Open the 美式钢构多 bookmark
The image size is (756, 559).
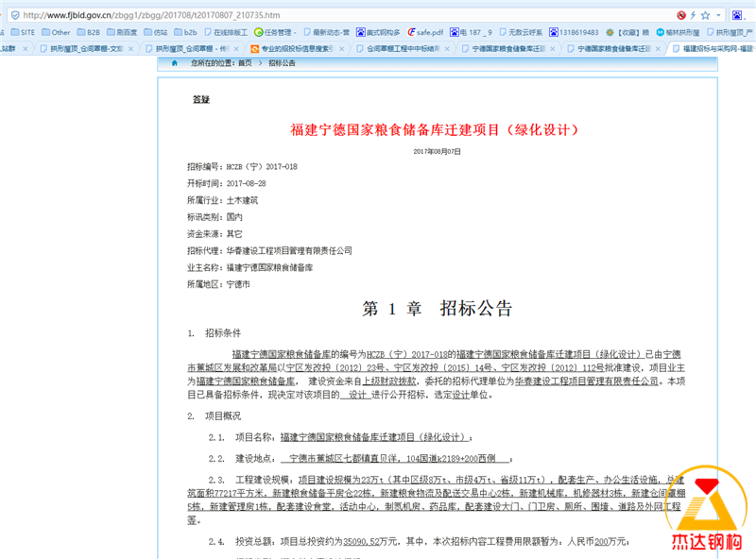[x=379, y=32]
